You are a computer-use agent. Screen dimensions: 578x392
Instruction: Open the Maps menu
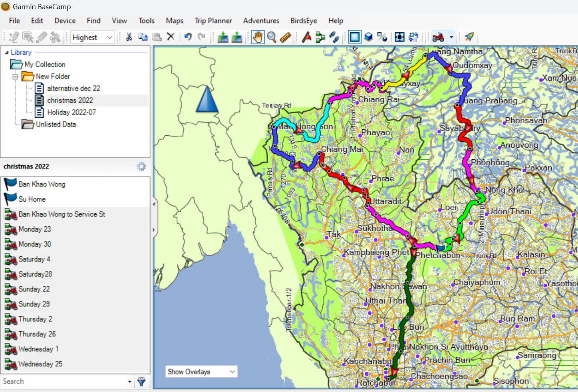tap(175, 21)
